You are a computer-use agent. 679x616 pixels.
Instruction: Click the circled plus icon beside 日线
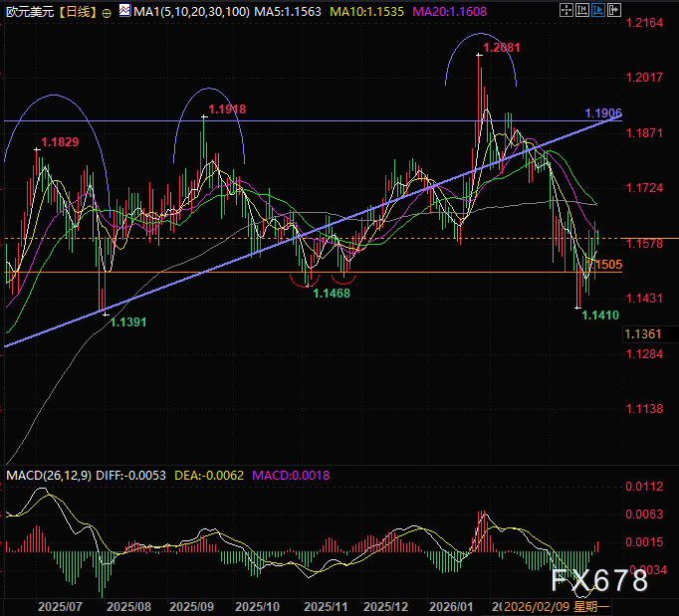pos(107,12)
